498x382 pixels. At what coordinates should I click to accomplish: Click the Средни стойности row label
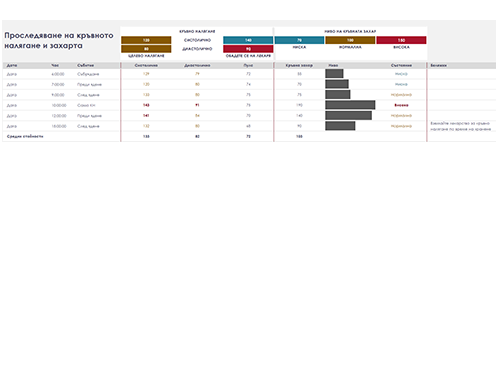25,136
